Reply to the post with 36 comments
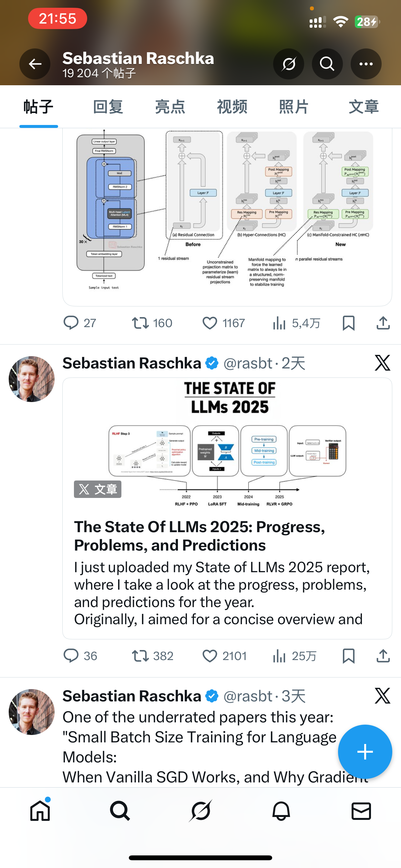Viewport: 401px width, 868px height. [x=71, y=656]
